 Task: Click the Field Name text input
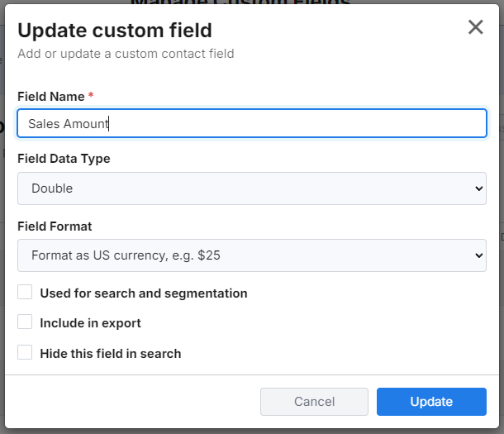point(251,124)
